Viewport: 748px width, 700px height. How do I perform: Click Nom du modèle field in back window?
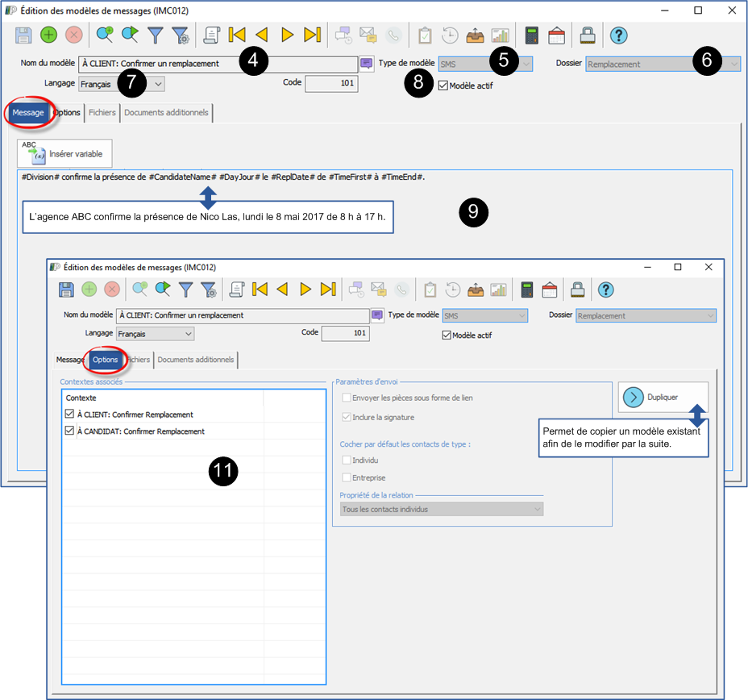(218, 64)
